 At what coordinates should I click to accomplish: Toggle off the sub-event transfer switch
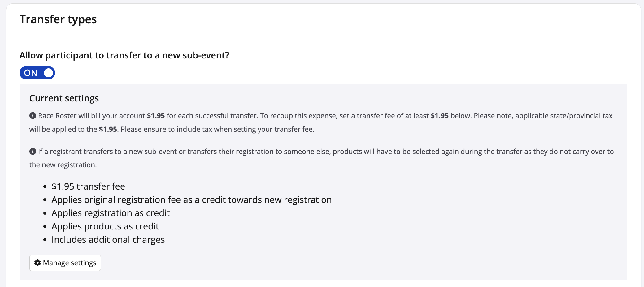click(37, 73)
